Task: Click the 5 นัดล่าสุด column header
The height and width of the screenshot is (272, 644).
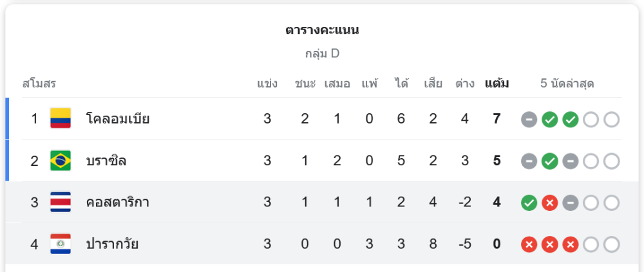Action: 567,84
